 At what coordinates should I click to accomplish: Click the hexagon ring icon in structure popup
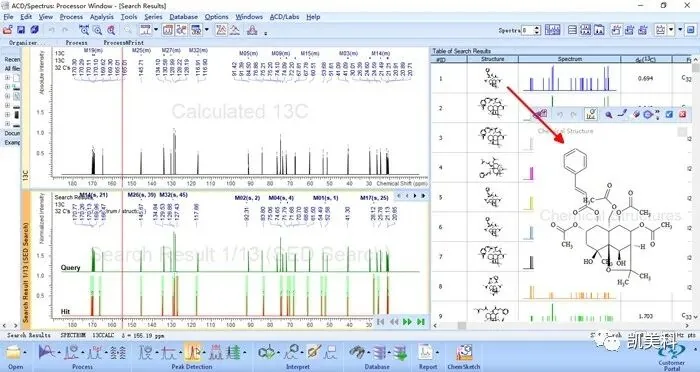[648, 115]
